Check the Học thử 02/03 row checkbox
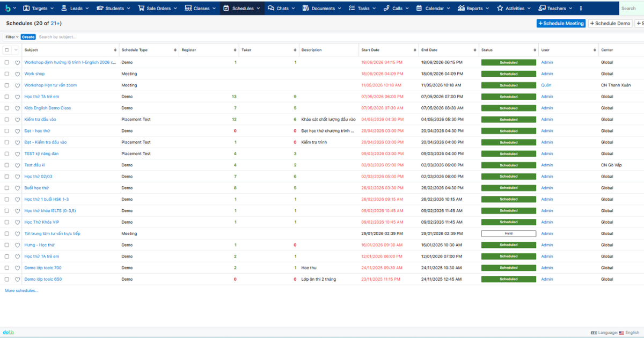The width and height of the screenshot is (644, 338). point(7,177)
